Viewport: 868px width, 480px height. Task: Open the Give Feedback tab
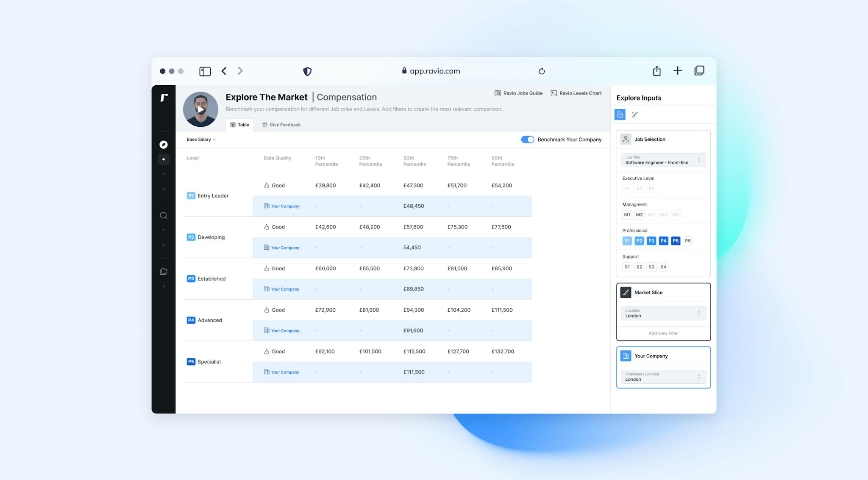click(281, 124)
